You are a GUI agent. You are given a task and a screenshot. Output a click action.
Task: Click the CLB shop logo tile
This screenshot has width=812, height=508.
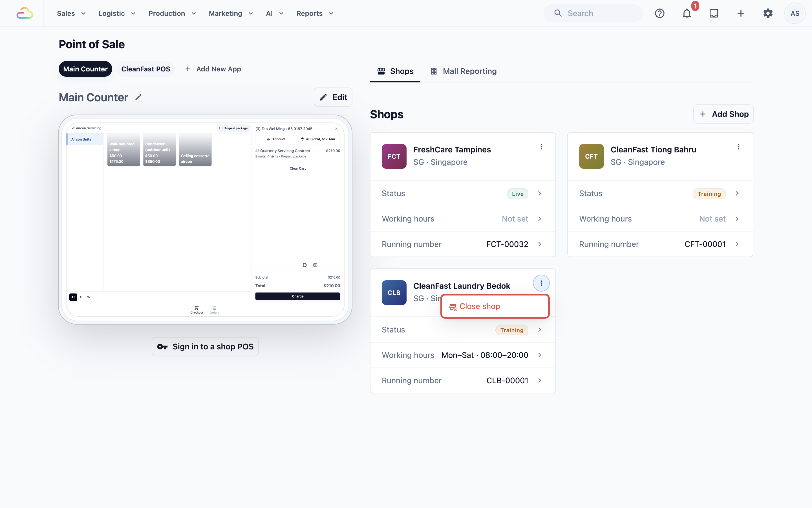[394, 293]
